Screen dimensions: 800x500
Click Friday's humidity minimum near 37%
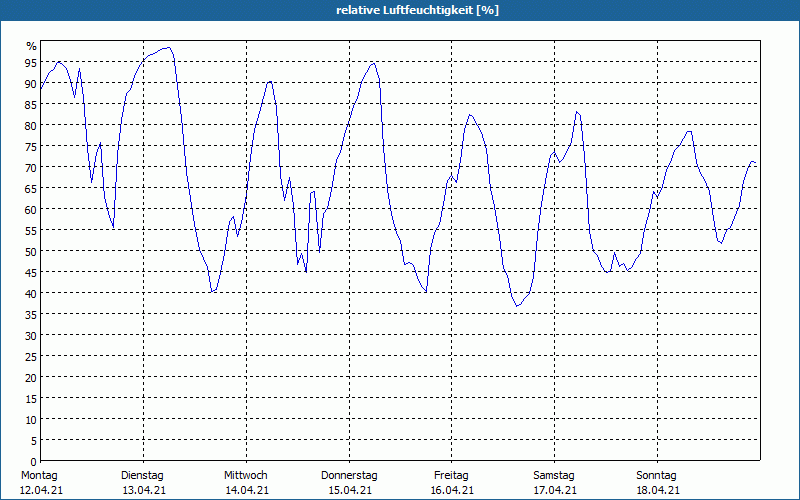coord(517,306)
